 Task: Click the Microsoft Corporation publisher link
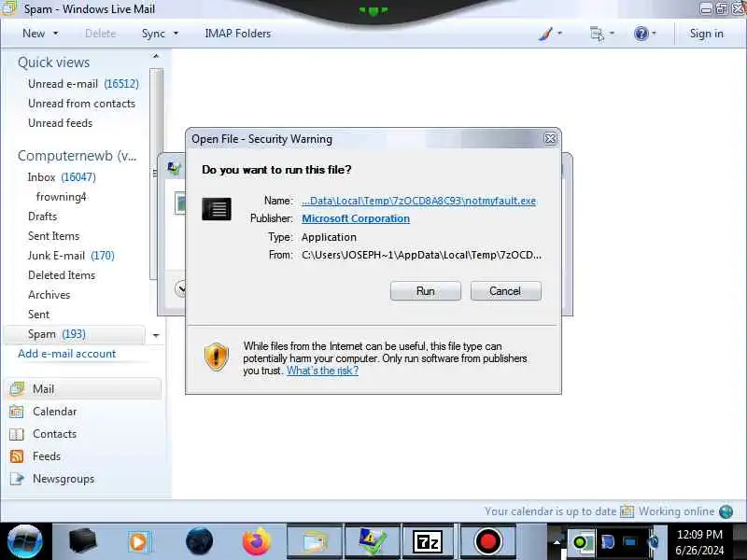click(x=356, y=218)
